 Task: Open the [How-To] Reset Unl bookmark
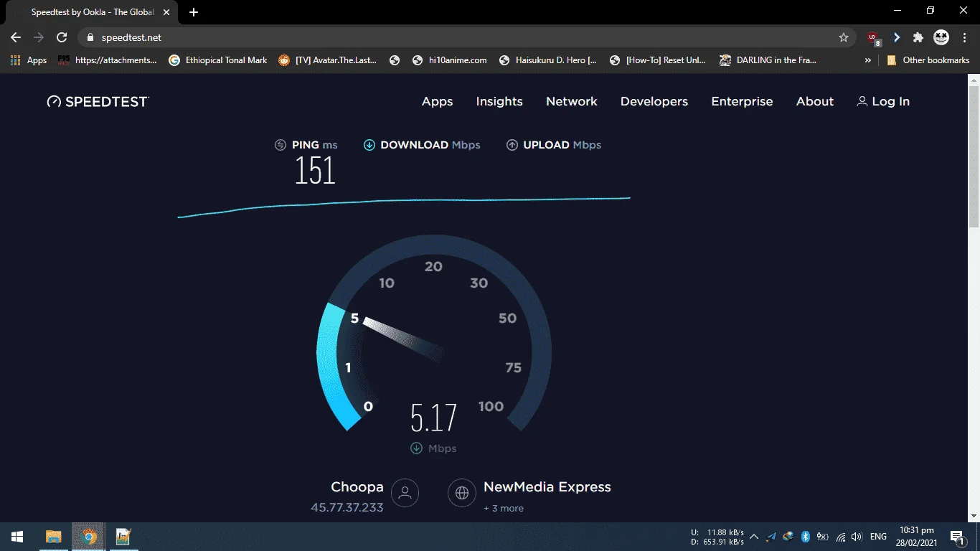point(658,60)
